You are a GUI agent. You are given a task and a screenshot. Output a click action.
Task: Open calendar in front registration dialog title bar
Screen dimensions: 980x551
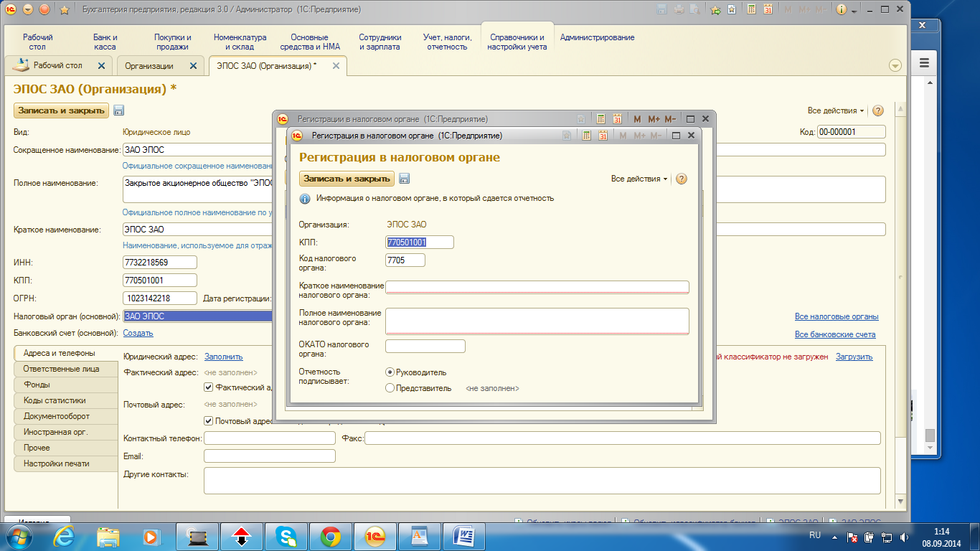[x=603, y=135]
